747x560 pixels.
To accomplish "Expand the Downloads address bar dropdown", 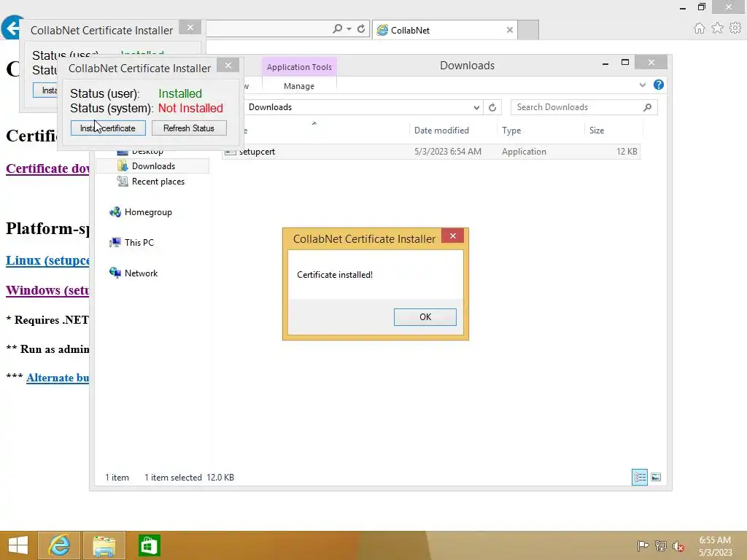I will 476,108.
